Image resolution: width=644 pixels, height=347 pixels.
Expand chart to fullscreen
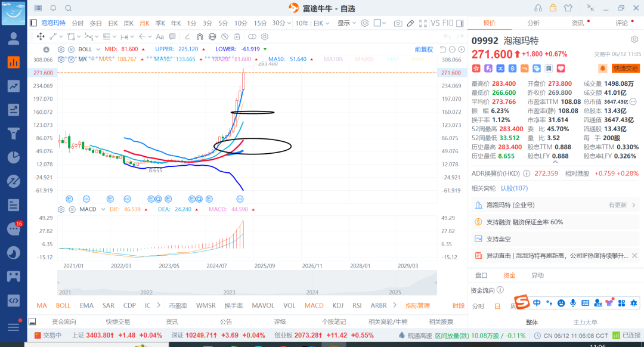tap(423, 23)
